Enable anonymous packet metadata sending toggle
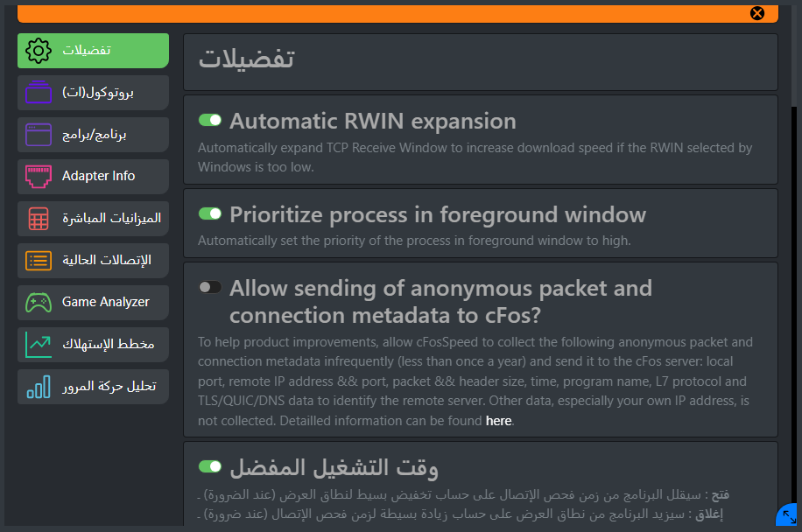This screenshot has height=532, width=802. [210, 287]
